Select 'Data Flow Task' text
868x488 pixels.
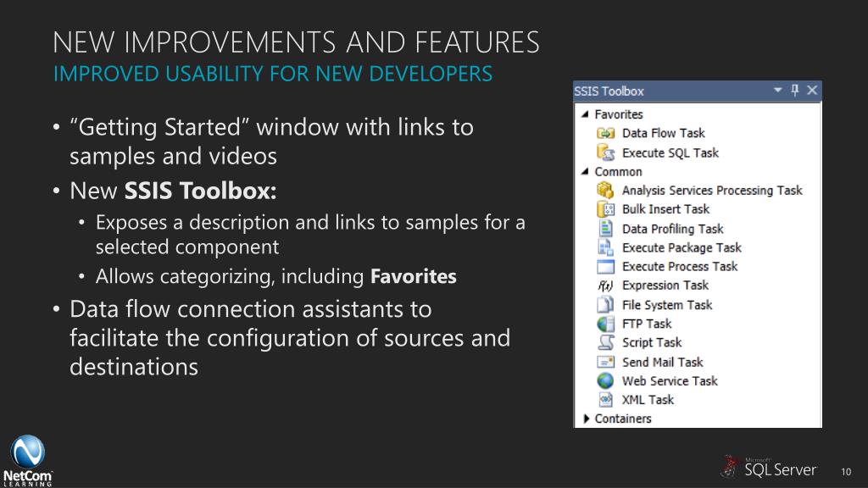click(x=663, y=133)
